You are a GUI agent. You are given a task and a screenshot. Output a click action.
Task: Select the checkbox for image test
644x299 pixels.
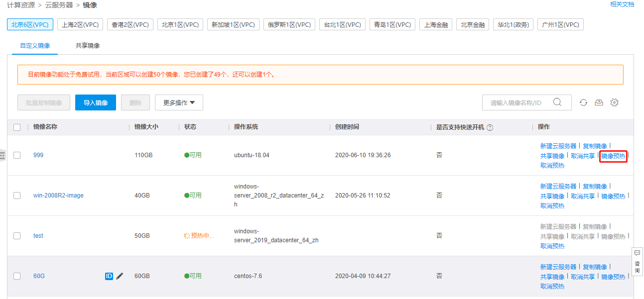tap(17, 236)
